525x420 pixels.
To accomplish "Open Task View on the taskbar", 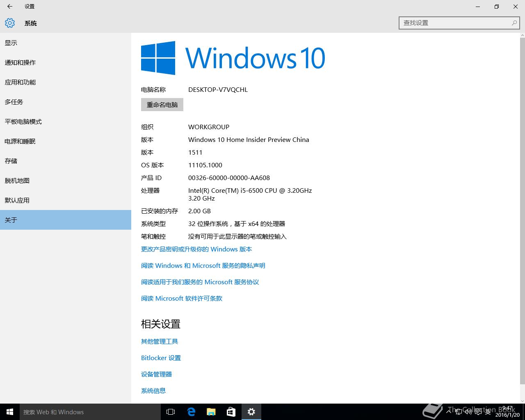I will (x=171, y=412).
